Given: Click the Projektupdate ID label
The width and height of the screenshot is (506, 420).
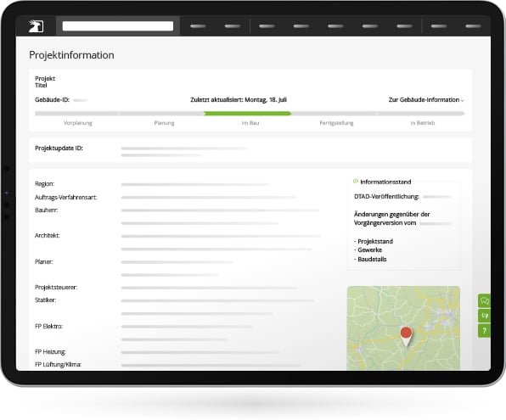Looking at the screenshot, I should tap(59, 148).
